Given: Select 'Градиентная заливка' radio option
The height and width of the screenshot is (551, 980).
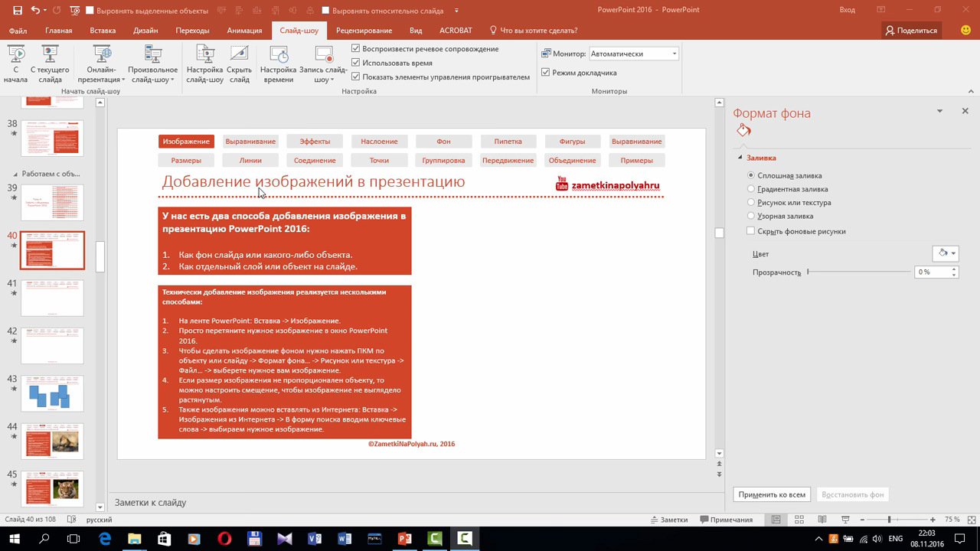Looking at the screenshot, I should [751, 189].
